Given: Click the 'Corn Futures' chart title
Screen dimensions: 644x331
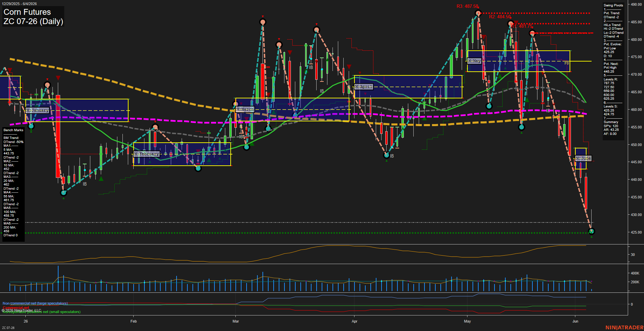Looking at the screenshot, I should pyautogui.click(x=27, y=12).
